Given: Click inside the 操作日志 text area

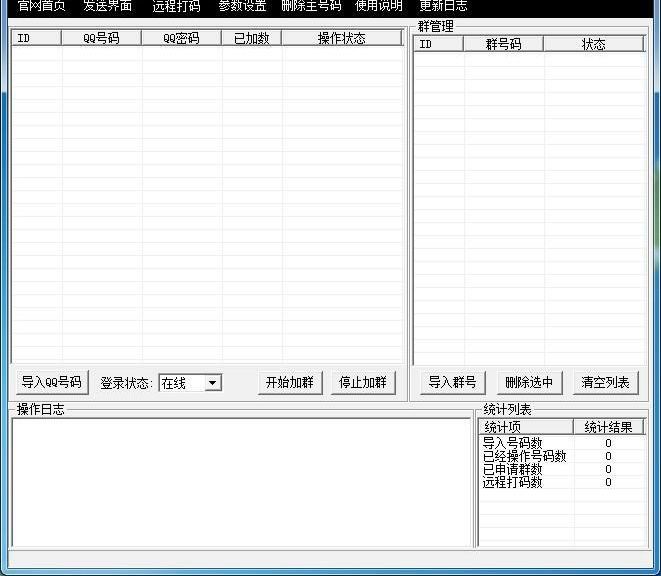Looking at the screenshot, I should click(x=242, y=482).
